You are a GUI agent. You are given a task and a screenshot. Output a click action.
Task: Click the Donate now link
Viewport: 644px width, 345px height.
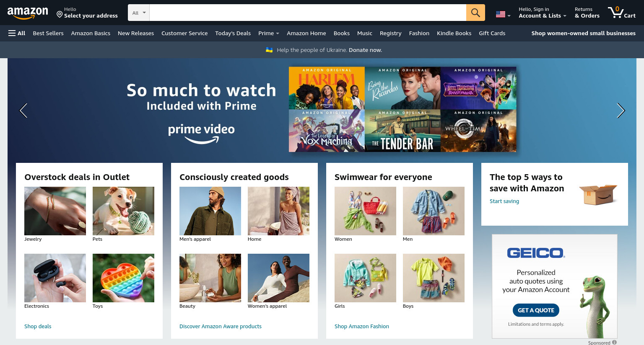(x=365, y=50)
